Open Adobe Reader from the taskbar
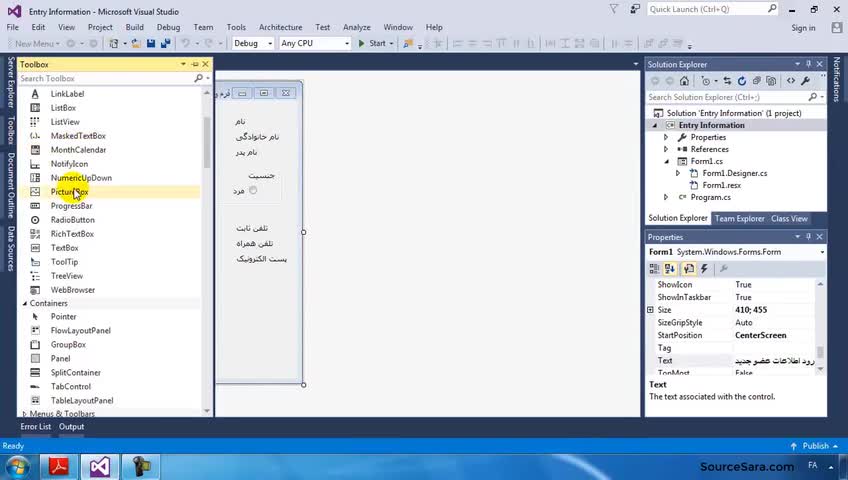This screenshot has height=480, width=848. 58,466
